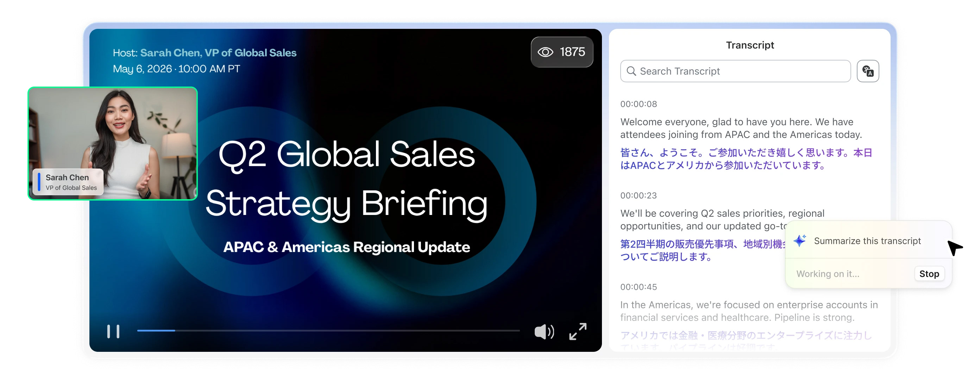Enter fullscreen with the expand arrows icon
The image size is (980, 387).
578,331
